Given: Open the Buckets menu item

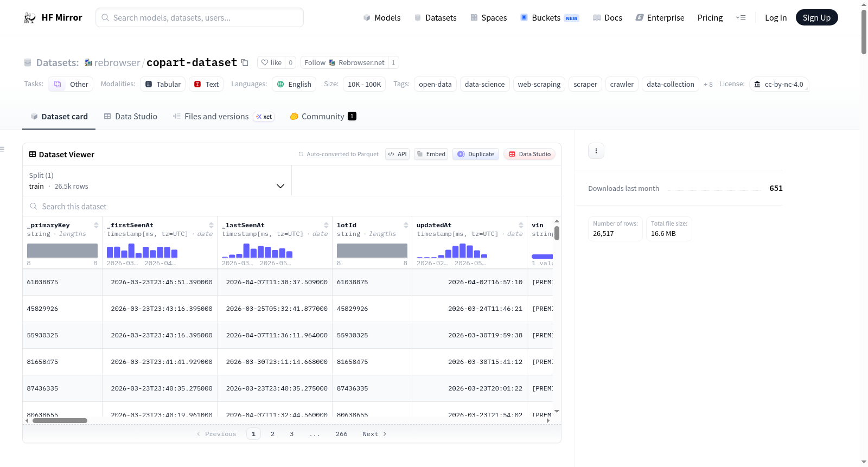Looking at the screenshot, I should tap(550, 18).
